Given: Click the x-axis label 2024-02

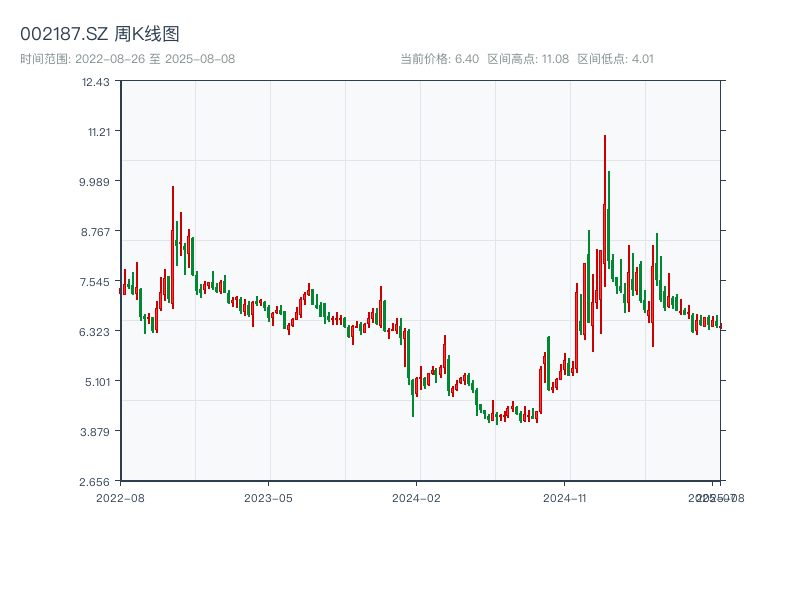Looking at the screenshot, I should pos(416,498).
